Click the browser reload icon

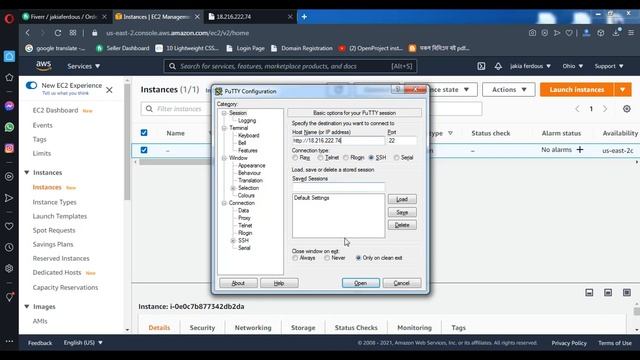pyautogui.click(x=58, y=33)
